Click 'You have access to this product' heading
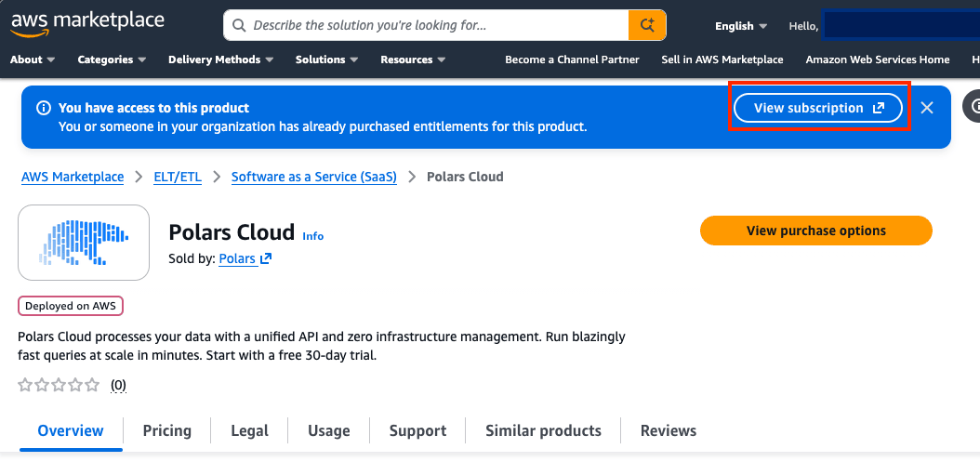980x462 pixels. pos(153,108)
